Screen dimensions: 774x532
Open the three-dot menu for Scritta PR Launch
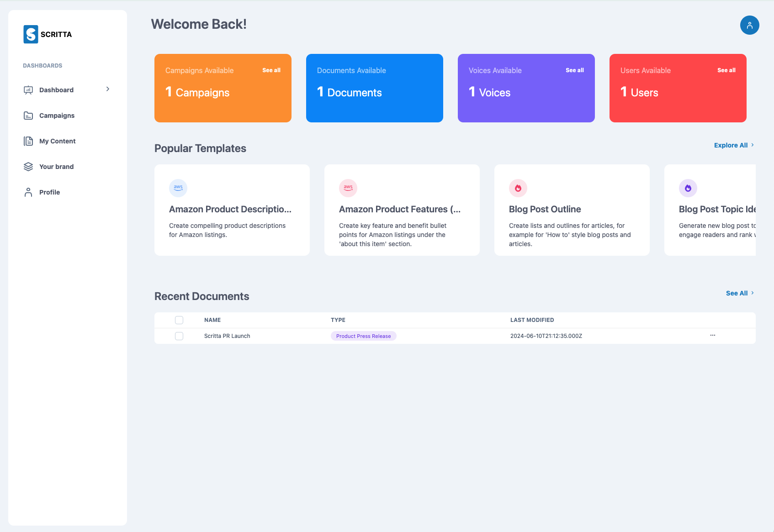click(712, 335)
